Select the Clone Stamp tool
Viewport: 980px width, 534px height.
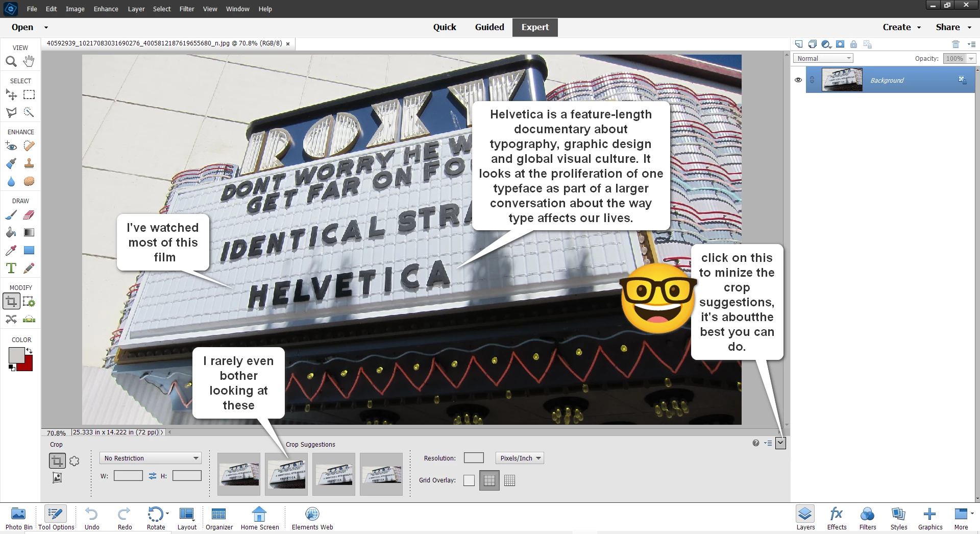29,164
